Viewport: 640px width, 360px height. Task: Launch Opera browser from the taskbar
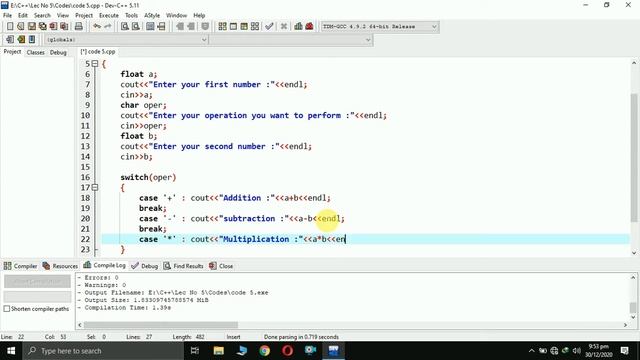click(287, 351)
